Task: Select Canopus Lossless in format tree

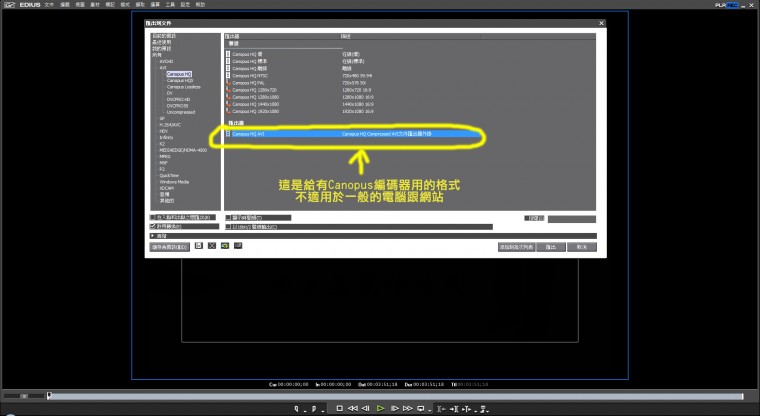Action: click(184, 87)
